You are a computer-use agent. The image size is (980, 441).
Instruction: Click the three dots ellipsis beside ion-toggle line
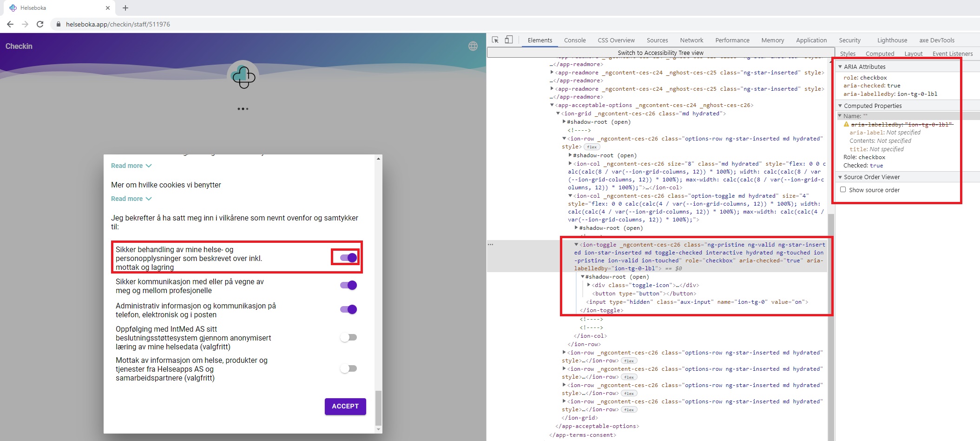pyautogui.click(x=490, y=244)
